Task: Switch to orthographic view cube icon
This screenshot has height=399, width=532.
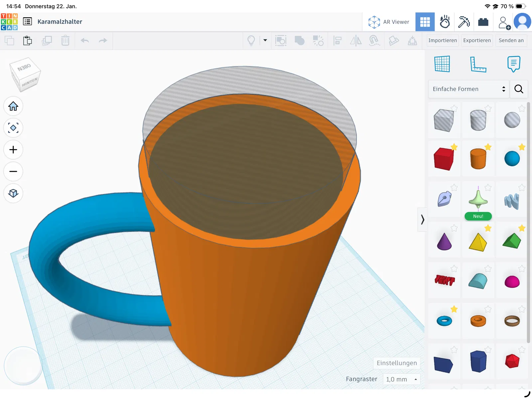Action: pos(13,193)
